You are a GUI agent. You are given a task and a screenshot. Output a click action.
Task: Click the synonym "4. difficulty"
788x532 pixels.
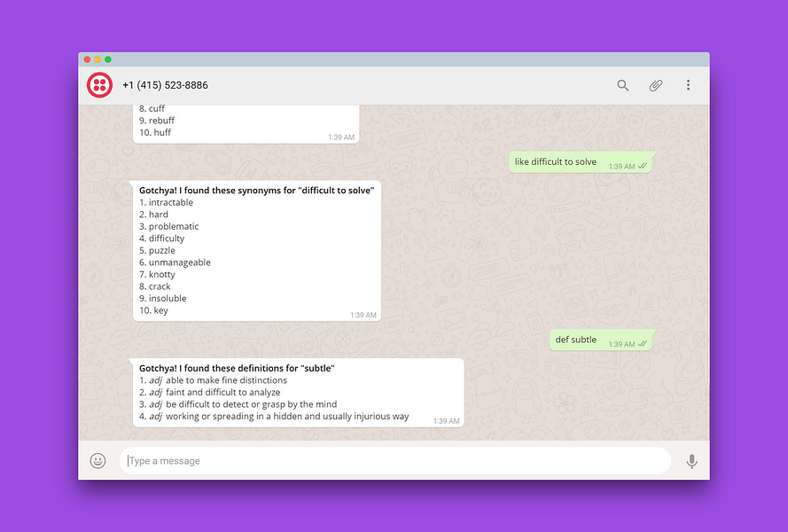(x=161, y=239)
